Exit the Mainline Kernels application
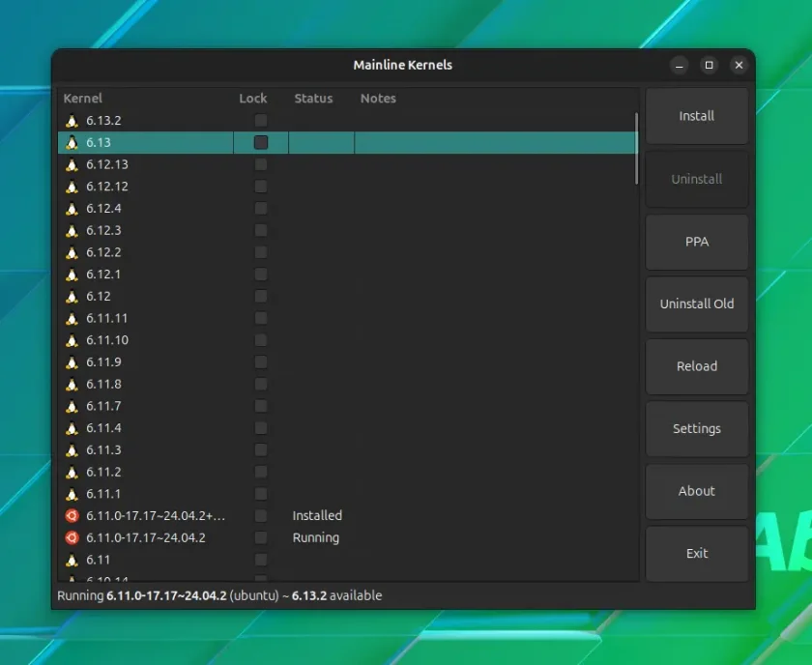Screen dimensions: 812x665 tap(697, 554)
